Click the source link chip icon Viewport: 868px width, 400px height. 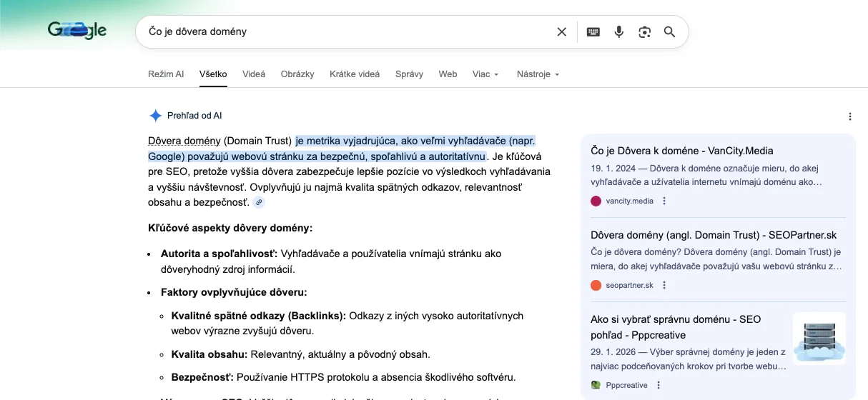(x=259, y=203)
